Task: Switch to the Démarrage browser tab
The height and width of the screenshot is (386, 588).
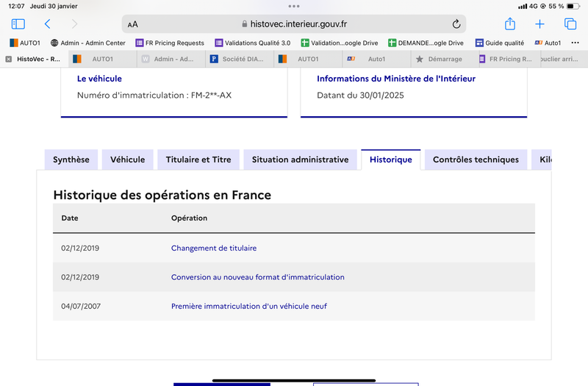Action: click(x=445, y=59)
